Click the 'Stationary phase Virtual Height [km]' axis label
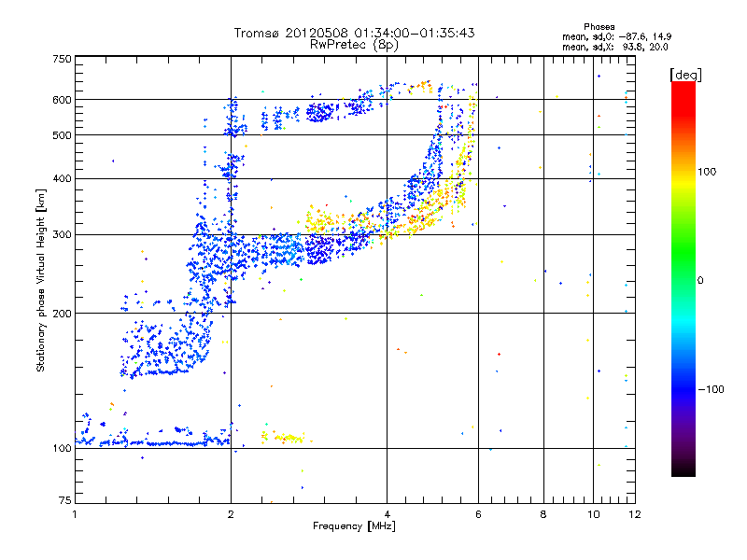This screenshot has height=560, width=747. pos(41,281)
